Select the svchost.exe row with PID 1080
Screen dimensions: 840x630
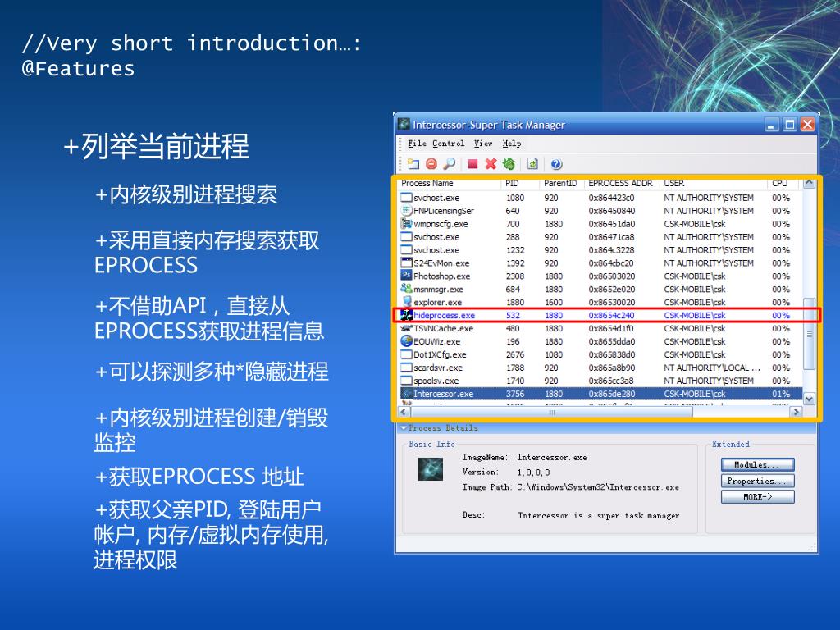[x=600, y=198]
